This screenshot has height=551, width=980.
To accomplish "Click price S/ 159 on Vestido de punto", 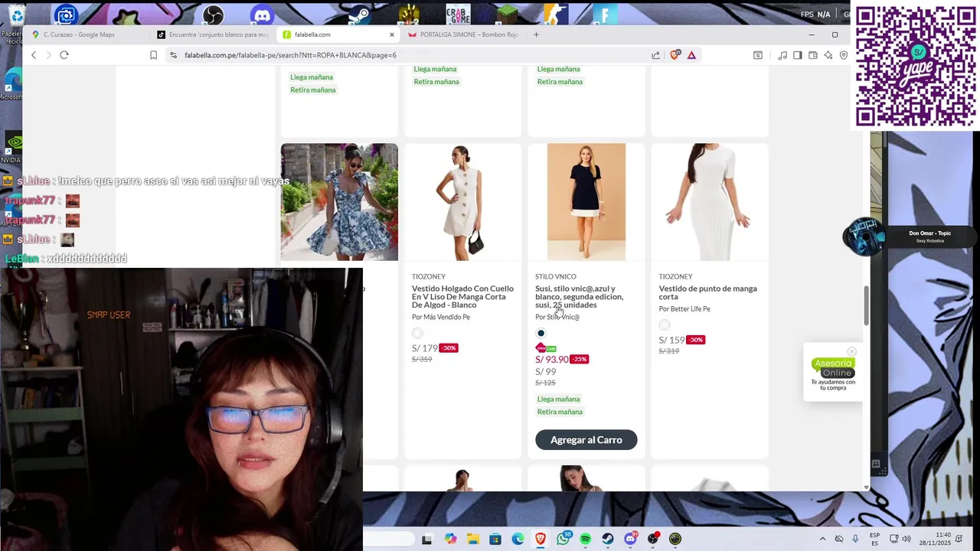I will pyautogui.click(x=671, y=341).
